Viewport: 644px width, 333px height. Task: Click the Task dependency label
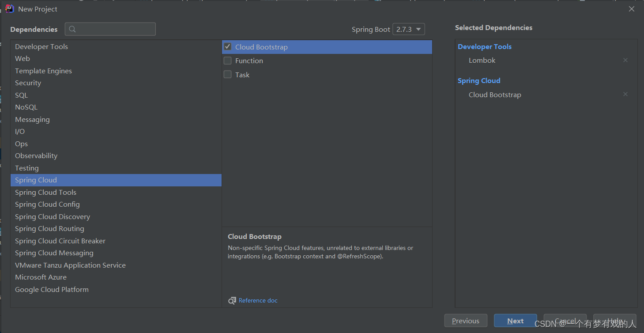[242, 75]
